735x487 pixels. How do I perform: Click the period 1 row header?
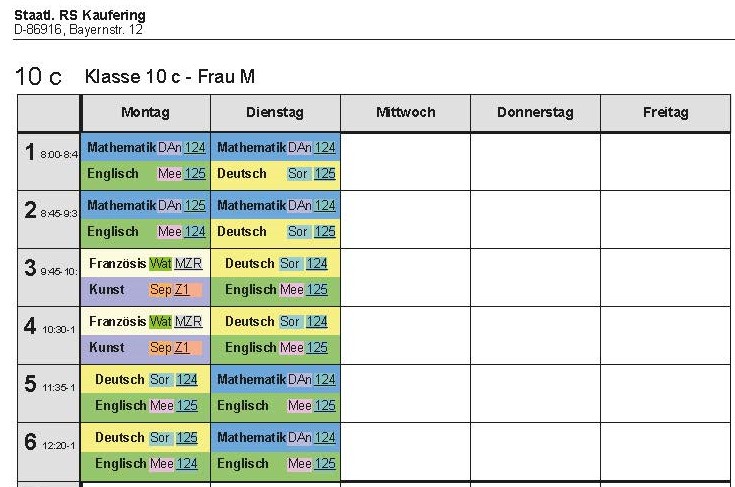[x=49, y=162]
